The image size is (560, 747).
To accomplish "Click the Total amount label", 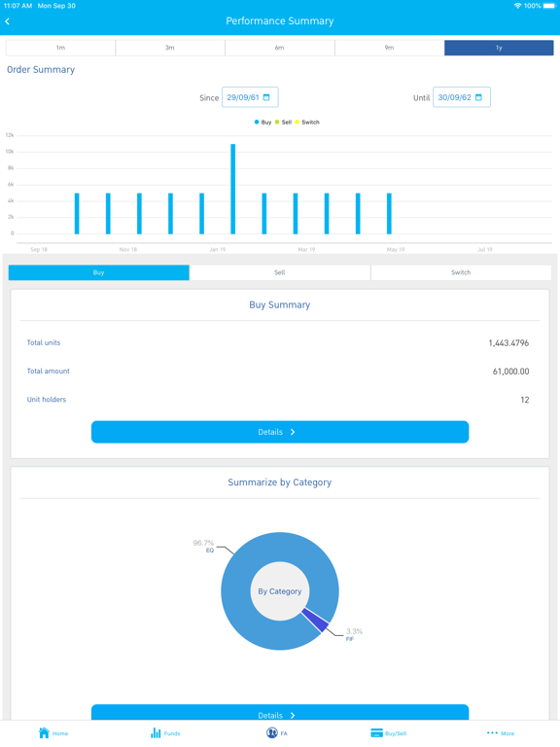I will (48, 372).
